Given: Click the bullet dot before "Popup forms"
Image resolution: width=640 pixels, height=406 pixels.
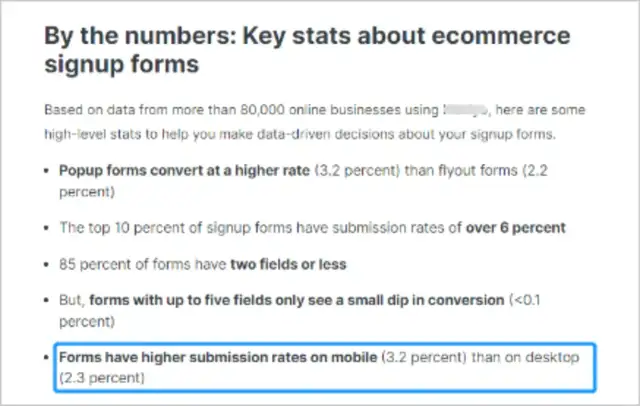Looking at the screenshot, I should point(48,171).
